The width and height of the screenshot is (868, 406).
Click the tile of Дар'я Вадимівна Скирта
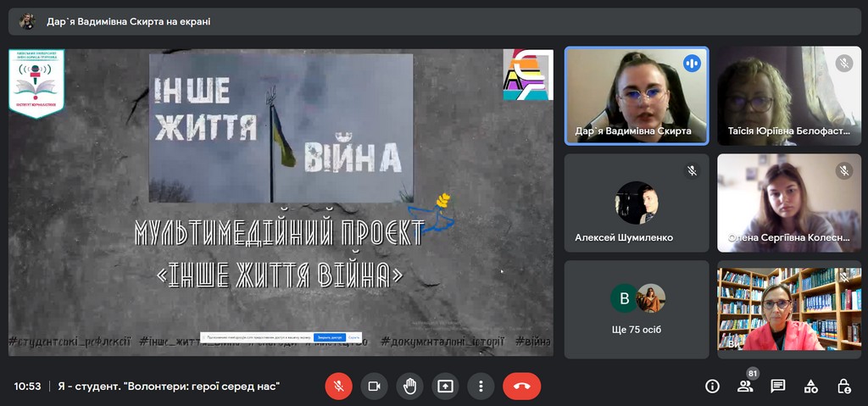[x=637, y=95]
